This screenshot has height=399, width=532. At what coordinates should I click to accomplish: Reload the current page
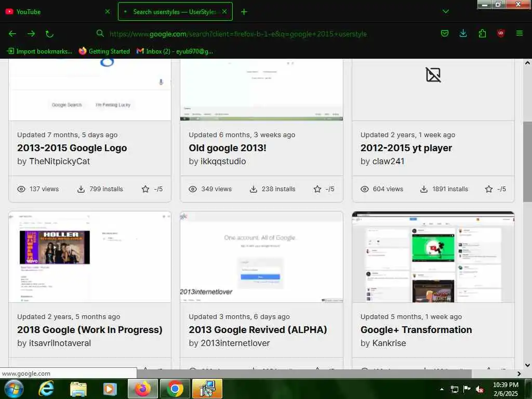coord(49,34)
